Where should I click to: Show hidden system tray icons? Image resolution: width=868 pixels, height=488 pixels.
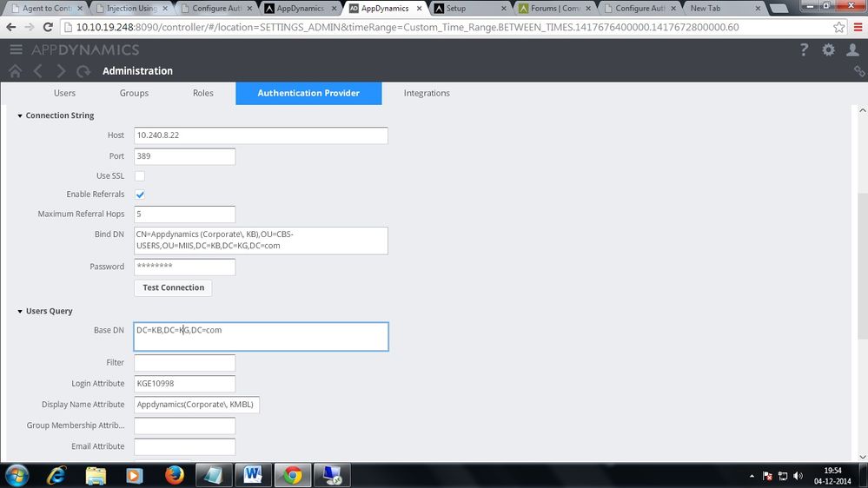coord(752,476)
